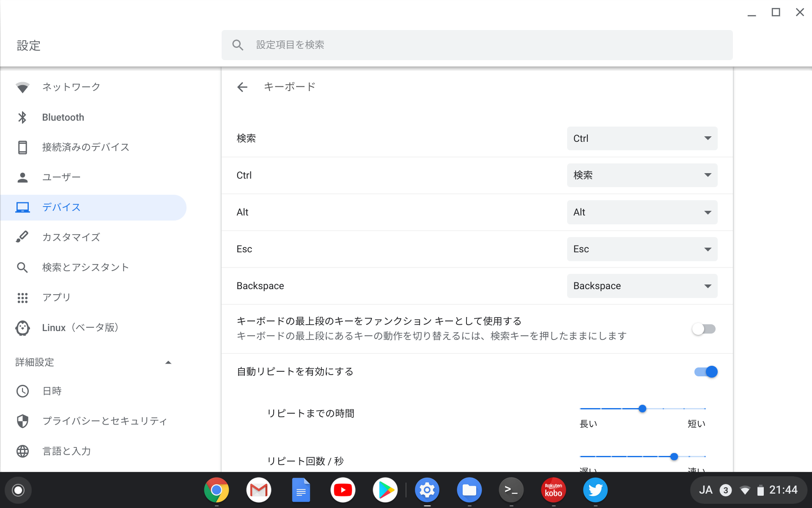Image resolution: width=812 pixels, height=508 pixels.
Task: Click the phone icon for 接続済みのデバイス
Action: tap(22, 147)
